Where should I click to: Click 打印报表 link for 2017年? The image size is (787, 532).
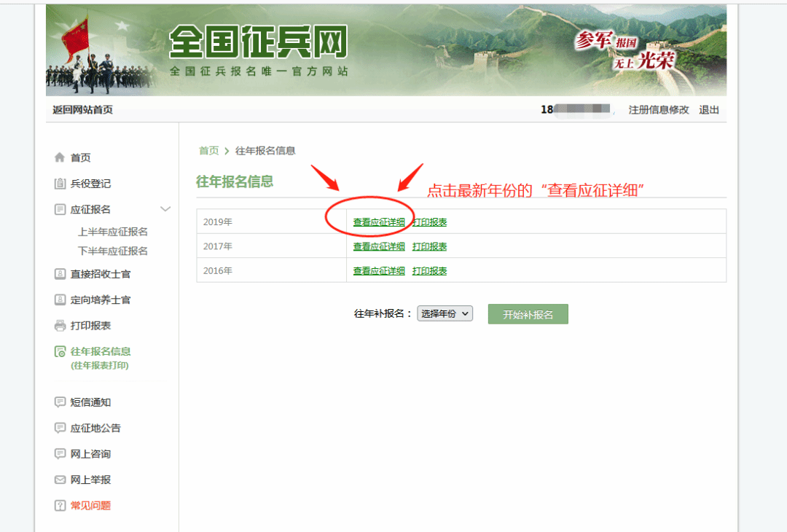(430, 246)
